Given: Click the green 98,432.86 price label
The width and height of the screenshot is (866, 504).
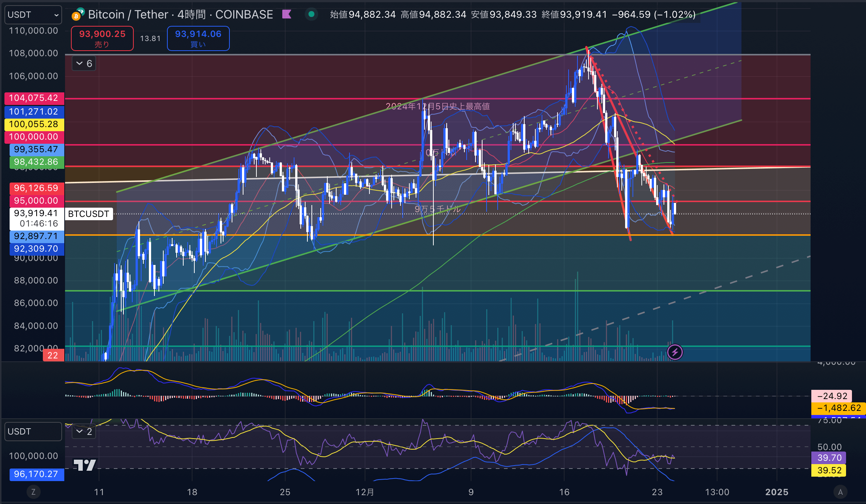Looking at the screenshot, I should coord(37,162).
